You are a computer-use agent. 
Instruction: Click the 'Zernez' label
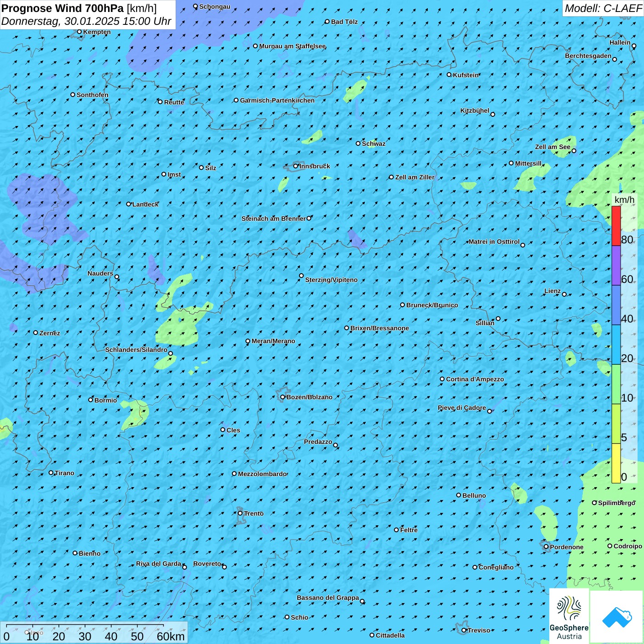(x=50, y=333)
